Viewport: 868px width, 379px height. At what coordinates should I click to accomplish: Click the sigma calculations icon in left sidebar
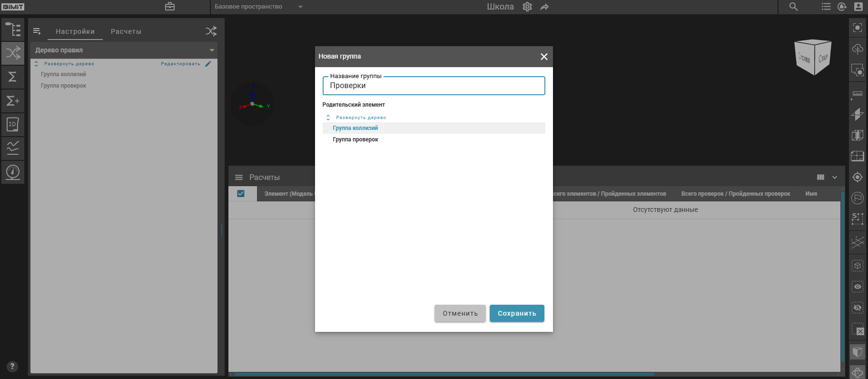tap(13, 77)
